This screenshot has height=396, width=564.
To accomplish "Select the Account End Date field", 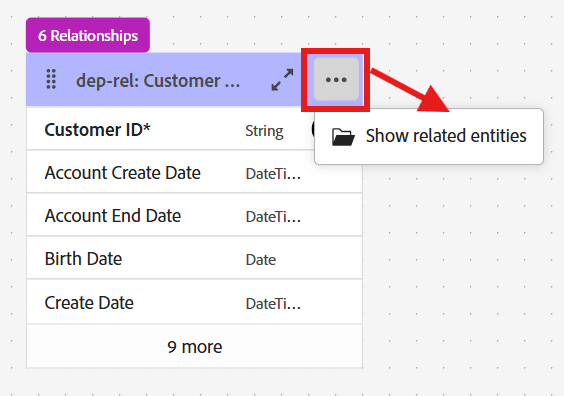I will [194, 215].
